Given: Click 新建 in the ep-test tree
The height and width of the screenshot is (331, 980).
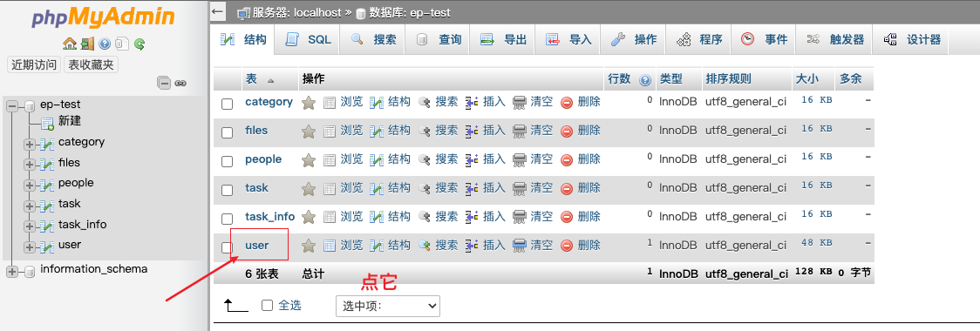Looking at the screenshot, I should (70, 121).
